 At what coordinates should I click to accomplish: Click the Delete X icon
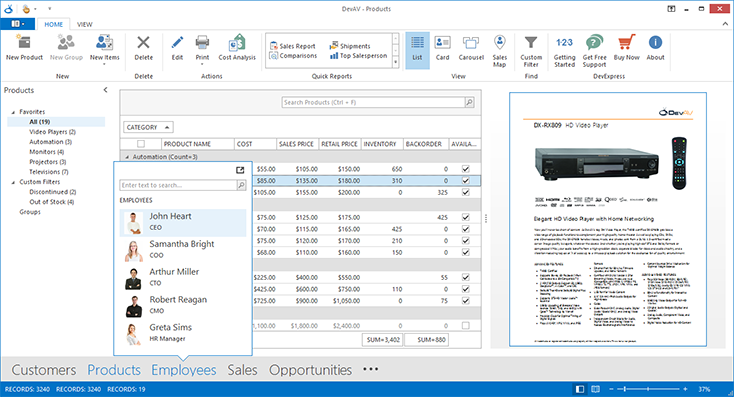(143, 43)
